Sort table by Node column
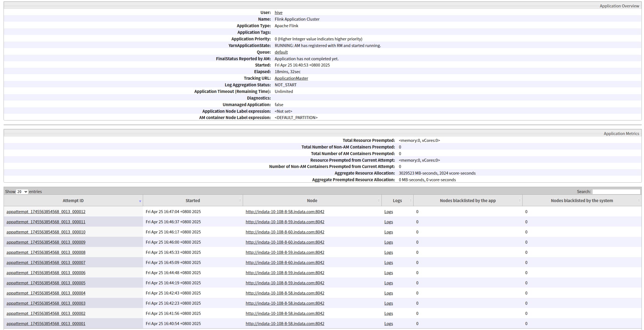The image size is (644, 330). pos(312,201)
